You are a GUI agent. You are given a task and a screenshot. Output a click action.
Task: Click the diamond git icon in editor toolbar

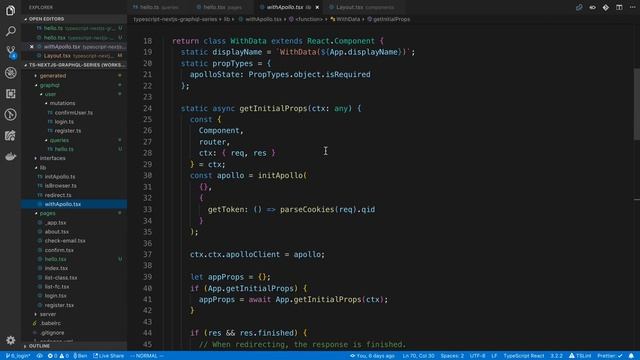pos(606,7)
